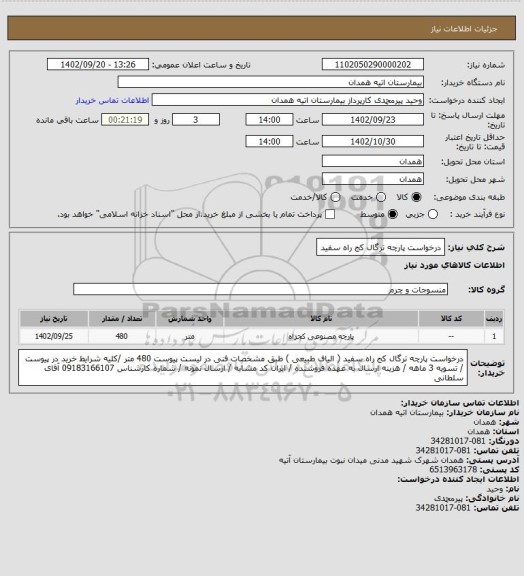
Task: Click the جزئیات اطلاعات نیاز header title
Action: pos(464,29)
